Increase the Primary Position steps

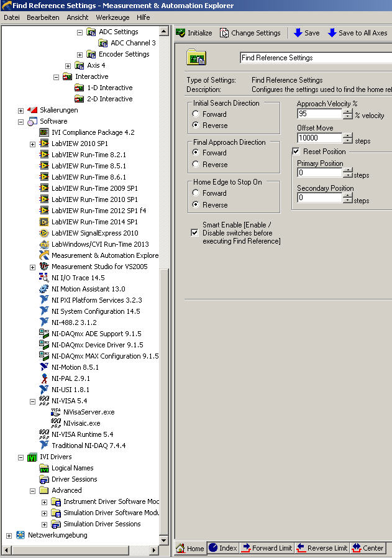[x=347, y=170]
